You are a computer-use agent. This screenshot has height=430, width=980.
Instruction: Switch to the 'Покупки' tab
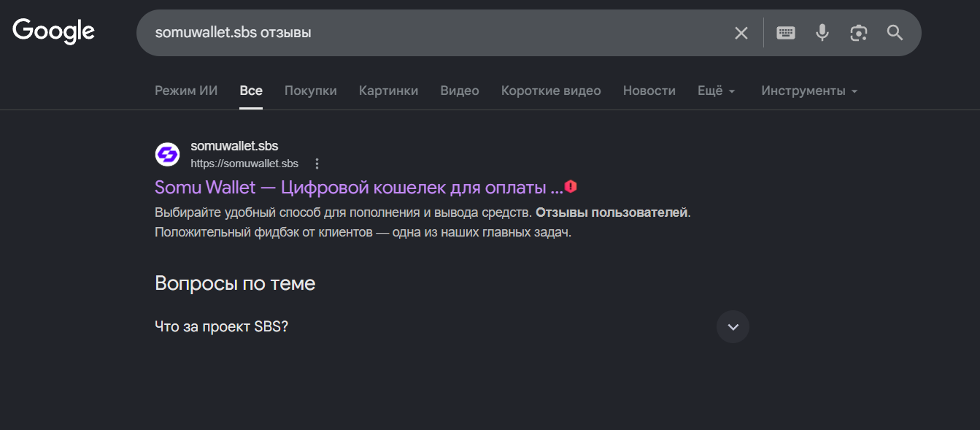[311, 91]
